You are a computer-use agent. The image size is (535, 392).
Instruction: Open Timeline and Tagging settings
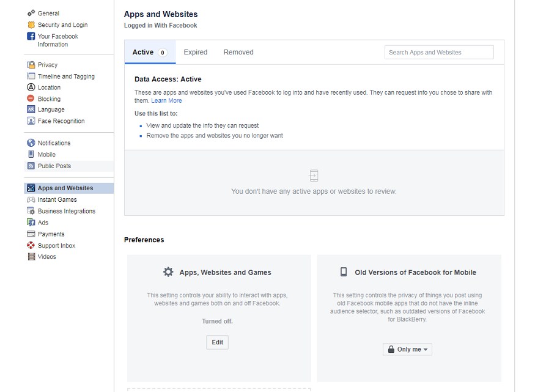tap(66, 76)
